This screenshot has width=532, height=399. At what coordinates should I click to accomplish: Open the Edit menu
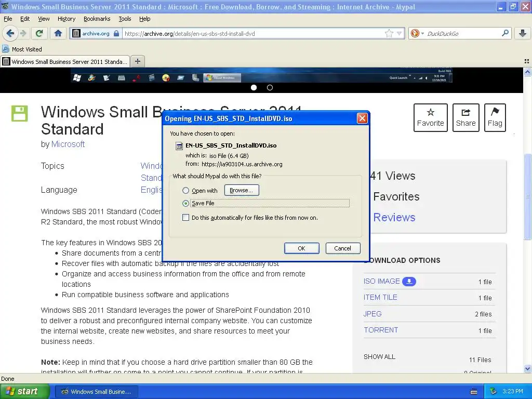click(25, 19)
